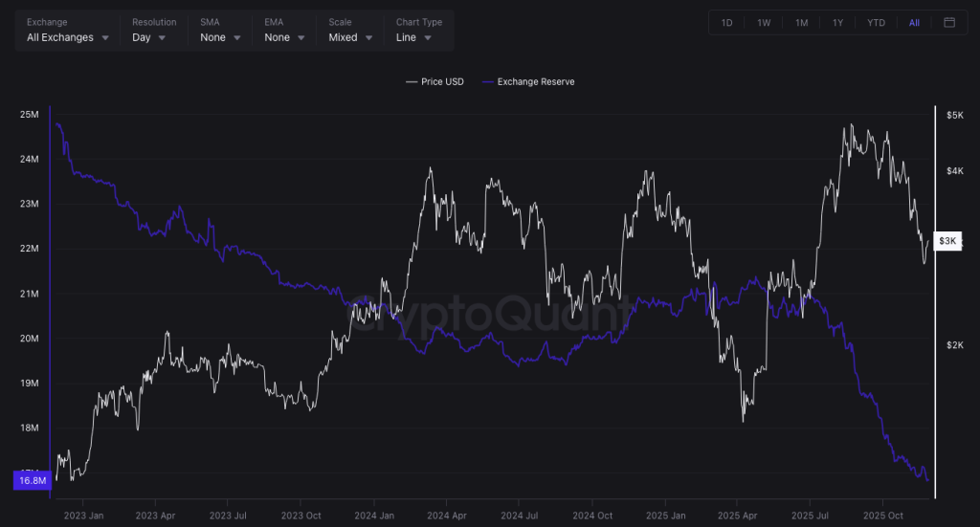Switch to the 1W time range
The height and width of the screenshot is (527, 980).
point(764,23)
